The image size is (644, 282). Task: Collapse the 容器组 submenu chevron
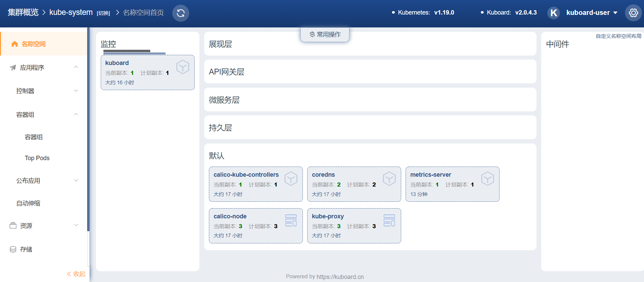point(76,114)
